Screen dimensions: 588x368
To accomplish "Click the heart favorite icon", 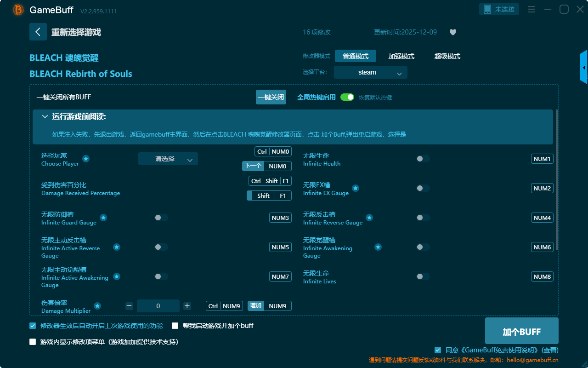I will pos(452,32).
